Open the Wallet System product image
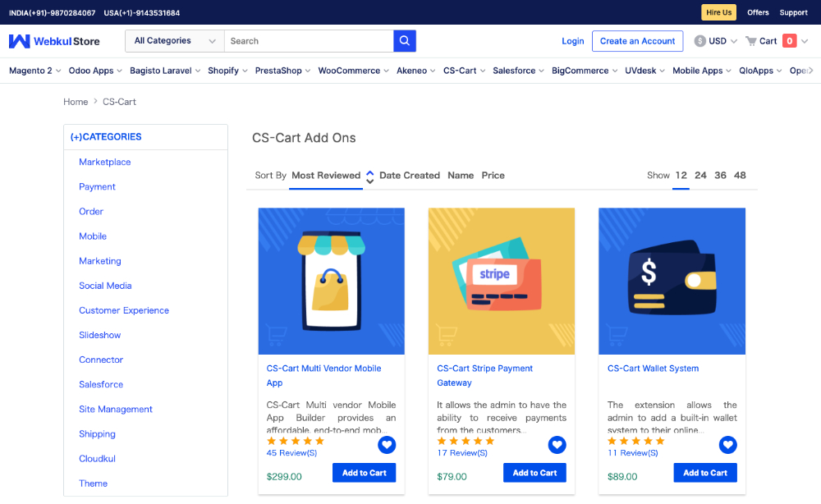Screen dimensions: 821x504 (x=672, y=281)
